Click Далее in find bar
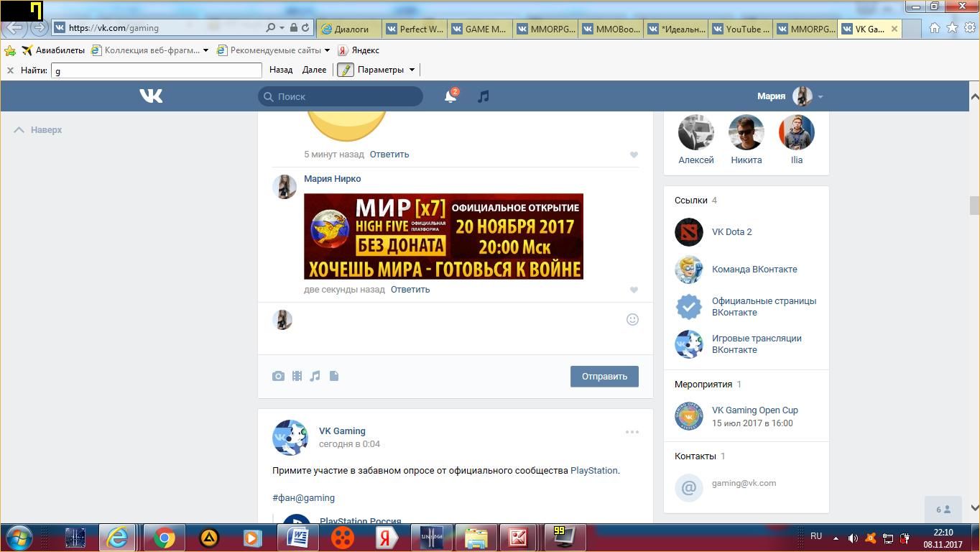 click(x=314, y=70)
